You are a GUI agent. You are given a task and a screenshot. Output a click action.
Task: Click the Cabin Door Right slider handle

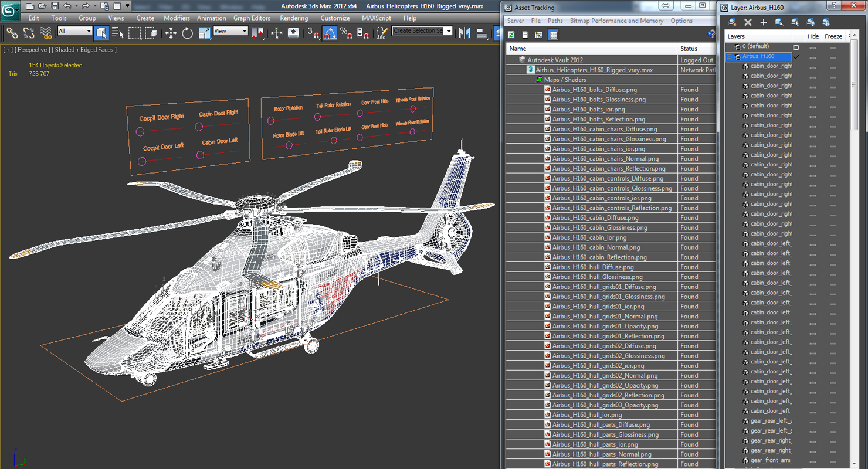[199, 127]
